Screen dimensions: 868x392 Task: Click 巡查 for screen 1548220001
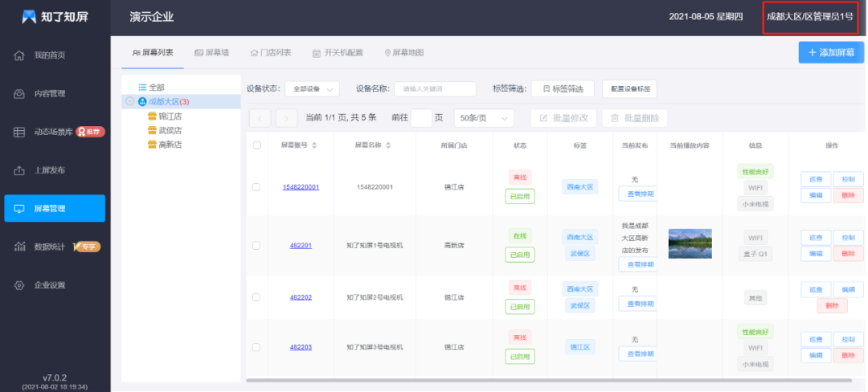(816, 179)
